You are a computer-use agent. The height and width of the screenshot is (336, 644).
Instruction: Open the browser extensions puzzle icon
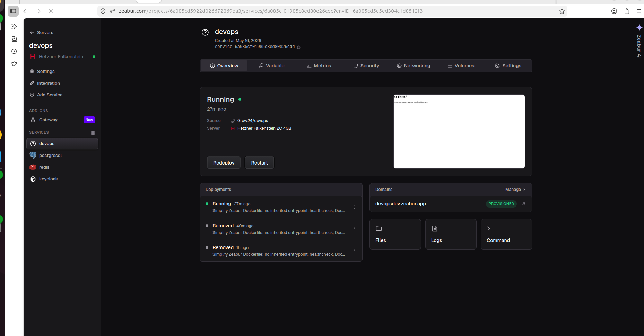(x=627, y=11)
